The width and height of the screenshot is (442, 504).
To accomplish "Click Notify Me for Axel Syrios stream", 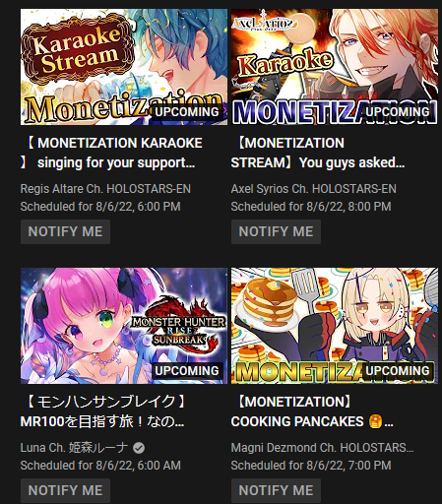I will 276,231.
